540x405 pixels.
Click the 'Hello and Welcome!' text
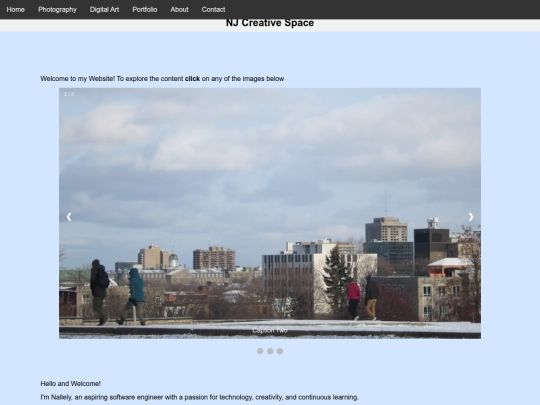click(x=71, y=383)
